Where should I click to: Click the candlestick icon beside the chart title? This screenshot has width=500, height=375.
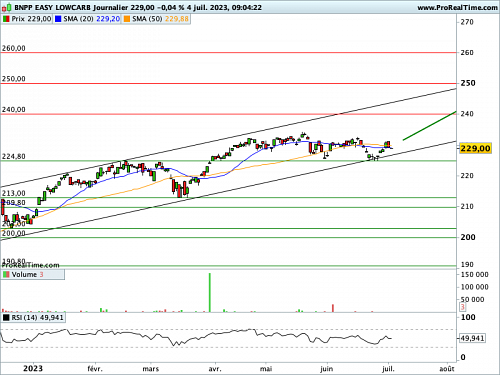tap(7, 7)
